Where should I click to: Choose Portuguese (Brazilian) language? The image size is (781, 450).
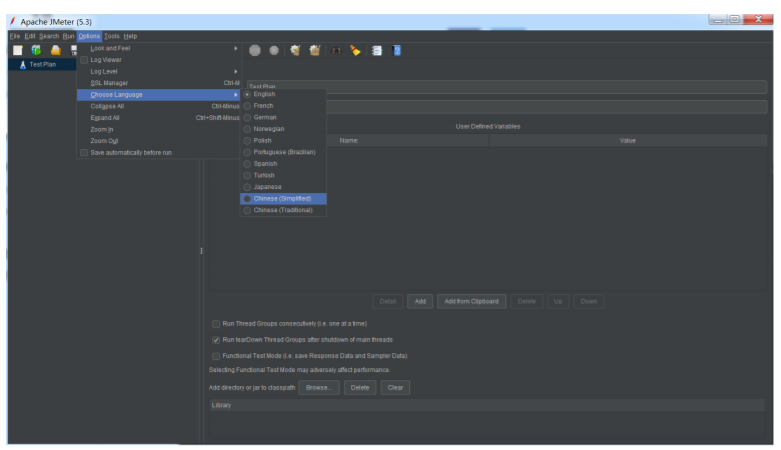pos(283,152)
